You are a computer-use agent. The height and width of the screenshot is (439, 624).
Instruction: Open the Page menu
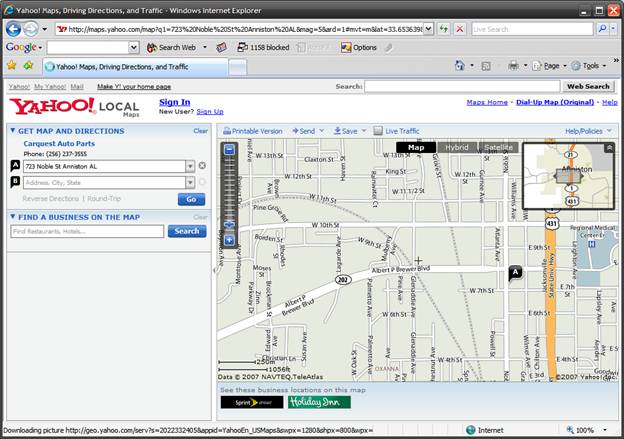pos(549,66)
